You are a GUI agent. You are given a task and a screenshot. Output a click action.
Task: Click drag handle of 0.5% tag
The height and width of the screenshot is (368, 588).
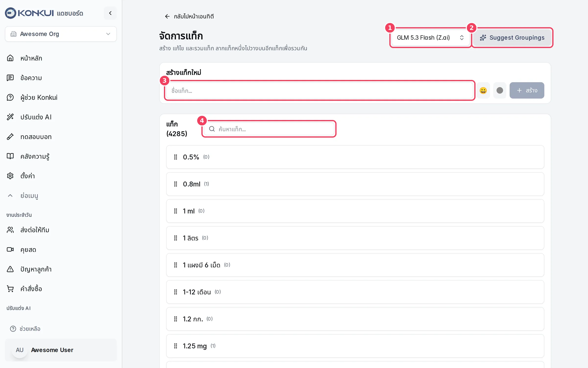pyautogui.click(x=175, y=157)
